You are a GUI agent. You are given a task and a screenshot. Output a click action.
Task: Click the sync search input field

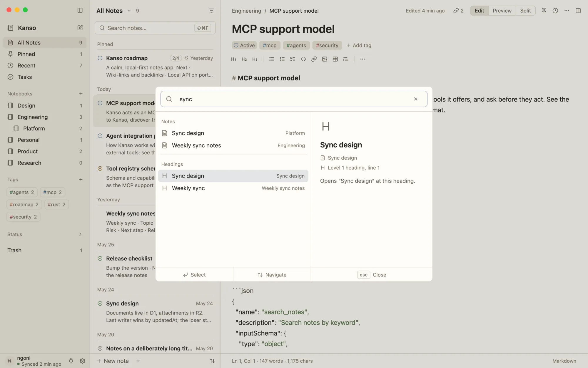(x=294, y=99)
